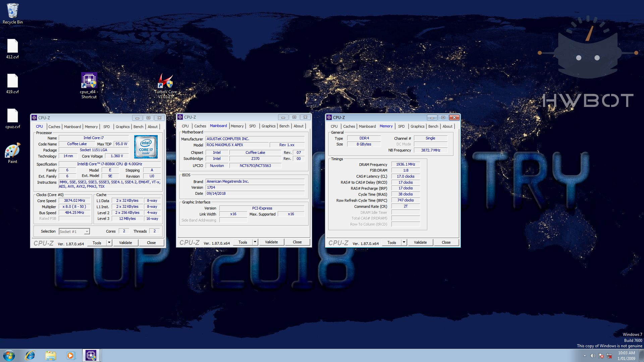Switch to Caches tab in CPU window
Screen dimensions: 644x362
[54, 127]
